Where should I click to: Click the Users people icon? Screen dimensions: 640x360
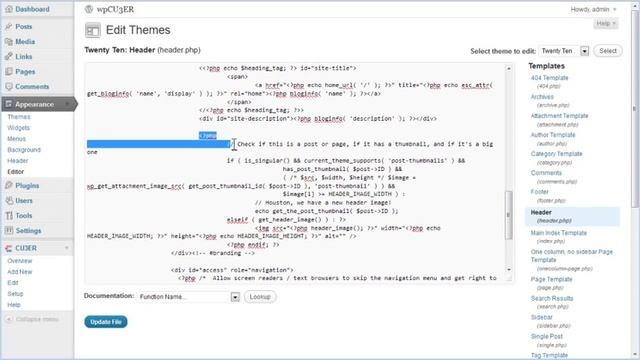pos(9,200)
